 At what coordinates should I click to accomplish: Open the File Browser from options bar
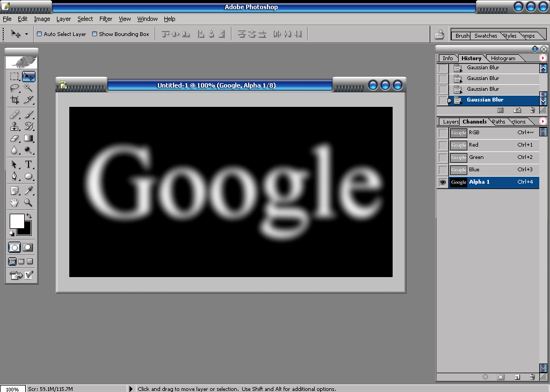(x=439, y=34)
